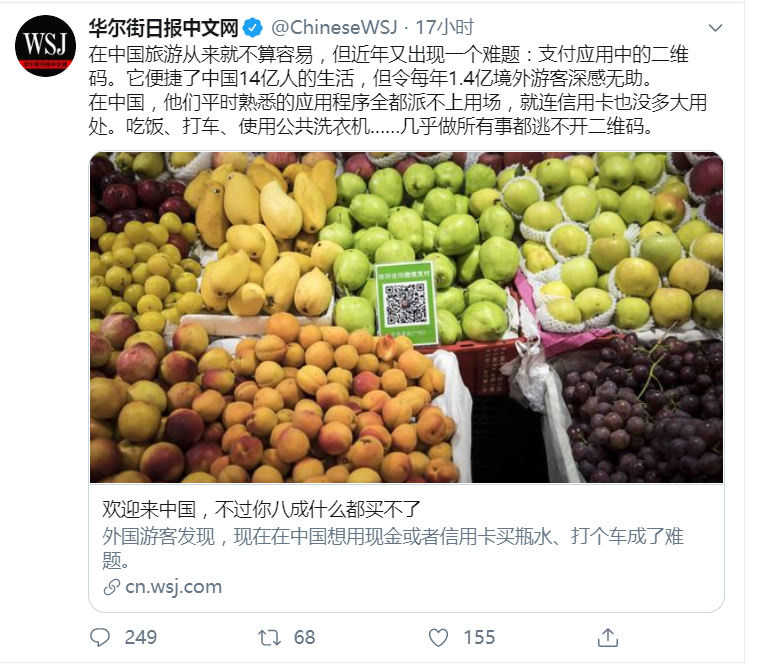The image size is (760, 664).
Task: Open the @ChineseWSJ handle
Action: coord(334,28)
